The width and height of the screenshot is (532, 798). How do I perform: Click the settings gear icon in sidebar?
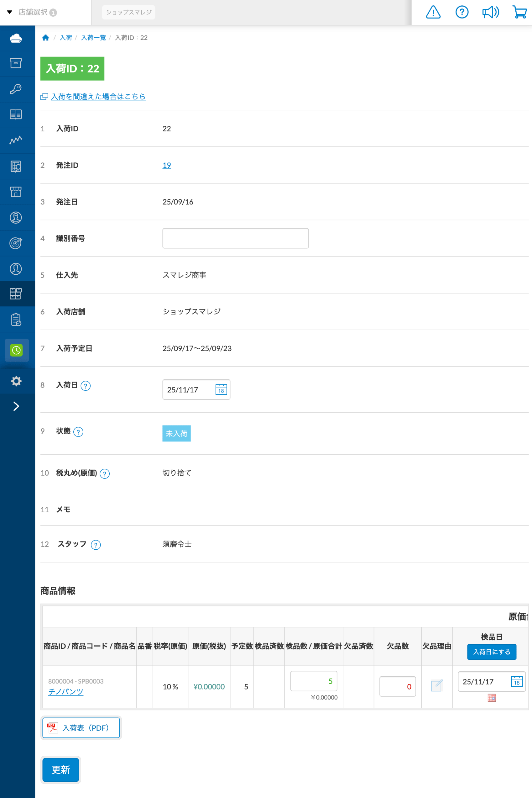click(16, 381)
